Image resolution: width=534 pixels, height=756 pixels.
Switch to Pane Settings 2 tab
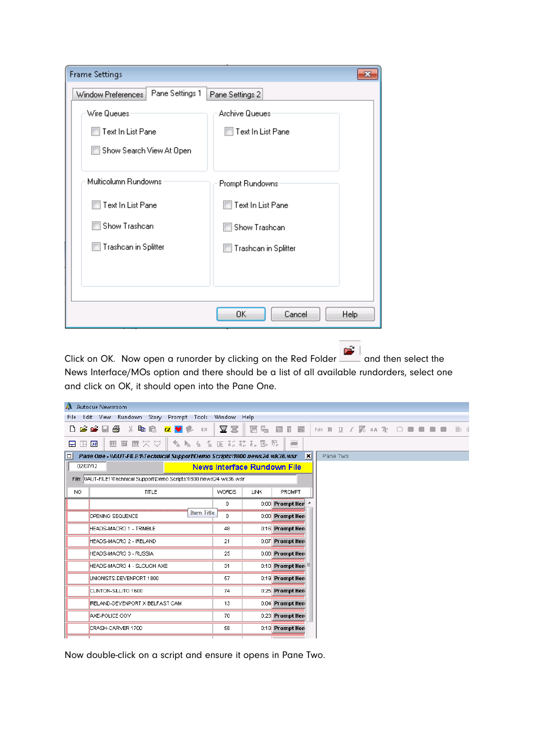point(235,95)
